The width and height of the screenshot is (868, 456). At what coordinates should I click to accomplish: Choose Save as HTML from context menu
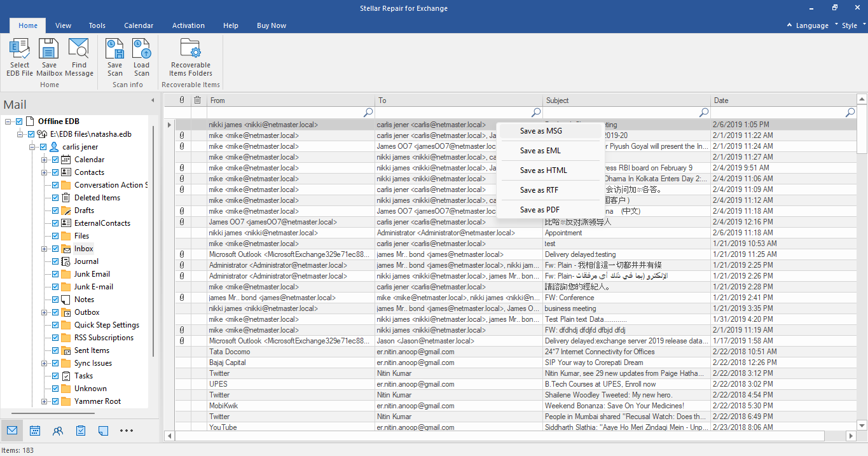point(549,170)
